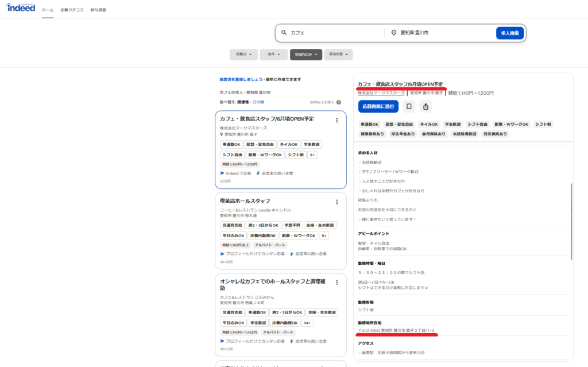Open the 雇用形態 filter dropdown
Image resolution: width=588 pixels, height=367 pixels.
(338, 55)
